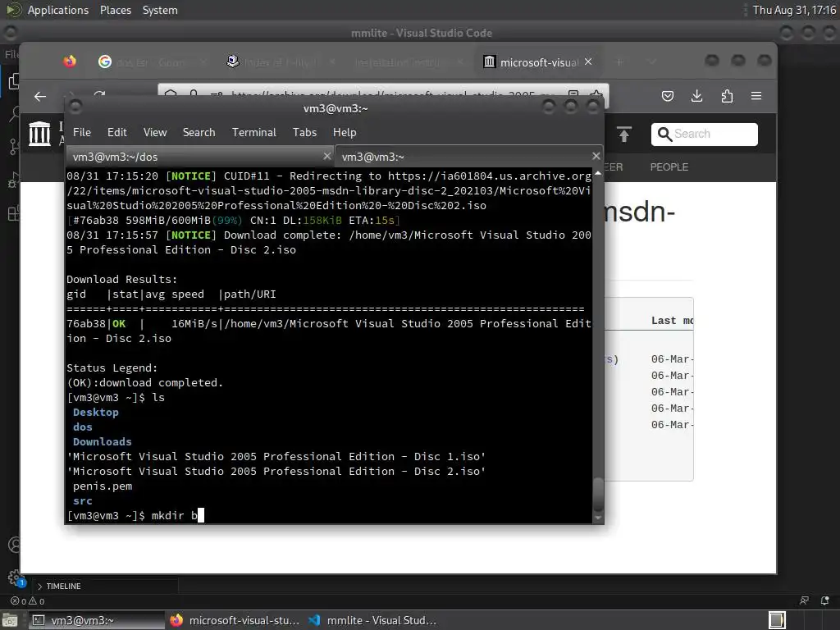Click Disc 1.iso filename in terminal listing

[276, 456]
